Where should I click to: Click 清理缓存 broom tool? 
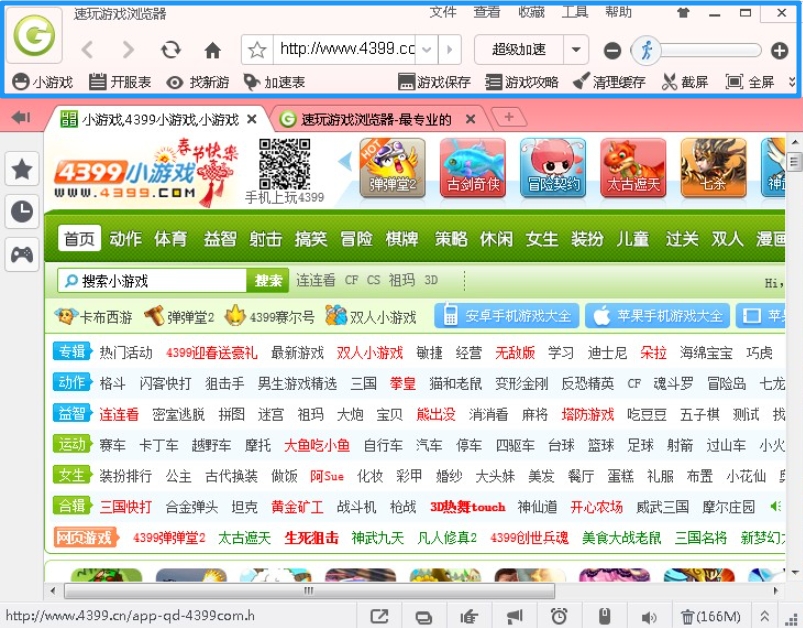(609, 82)
